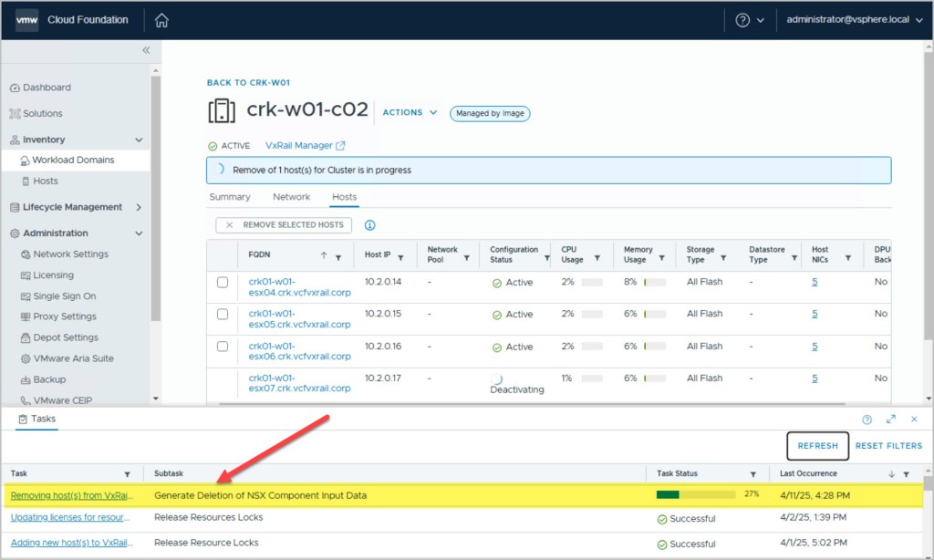Image resolution: width=934 pixels, height=560 pixels.
Task: Open the Actions dropdown for the cluster
Action: click(410, 113)
